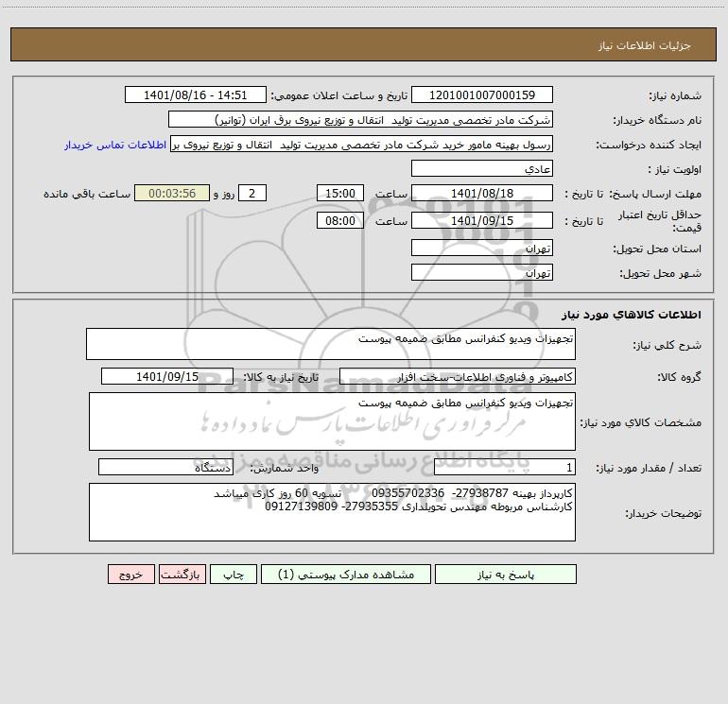Click the بازگشت back button
This screenshot has width=728, height=704.
coord(182,575)
